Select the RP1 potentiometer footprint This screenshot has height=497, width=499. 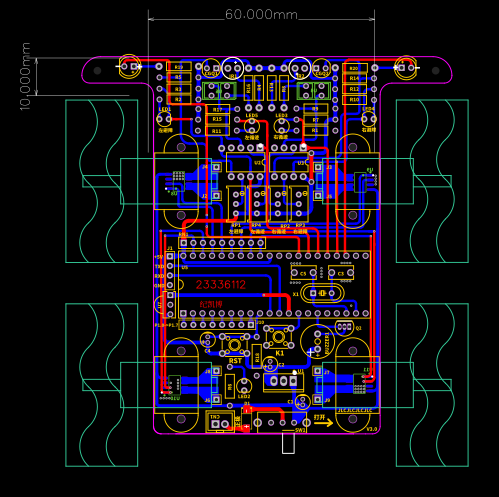(236, 204)
